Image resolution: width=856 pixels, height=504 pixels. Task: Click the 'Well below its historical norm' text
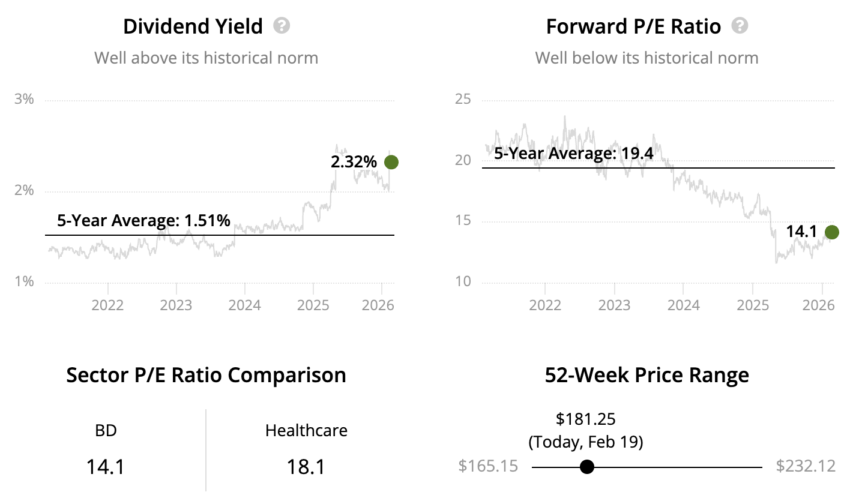(647, 58)
